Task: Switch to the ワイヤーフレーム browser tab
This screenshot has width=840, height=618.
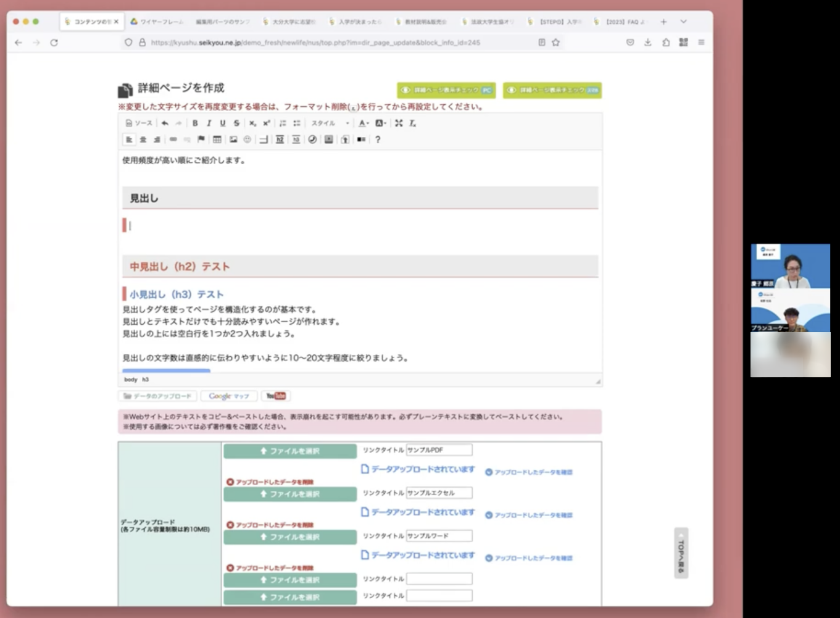Action: click(x=157, y=22)
